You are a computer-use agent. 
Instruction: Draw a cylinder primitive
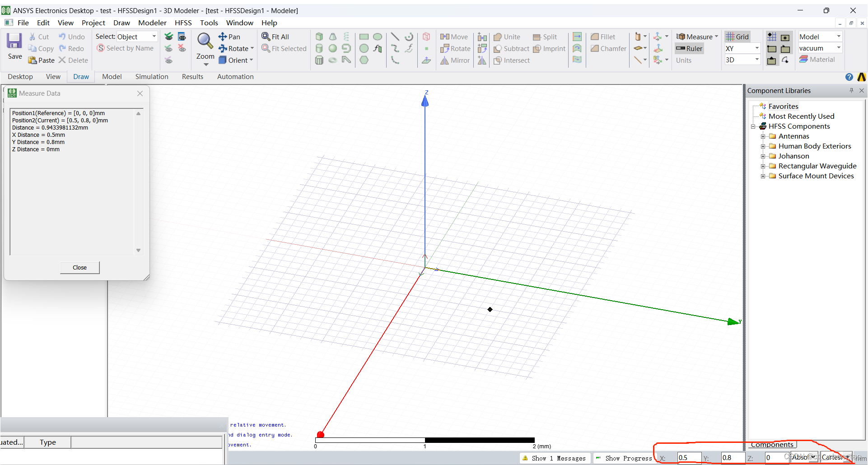coord(319,48)
